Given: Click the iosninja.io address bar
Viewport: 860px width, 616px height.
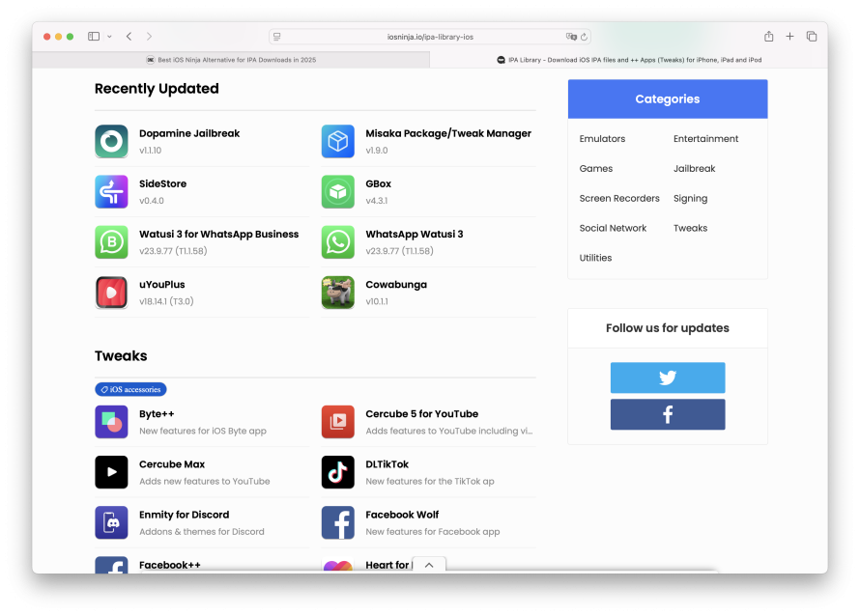Looking at the screenshot, I should [x=430, y=37].
